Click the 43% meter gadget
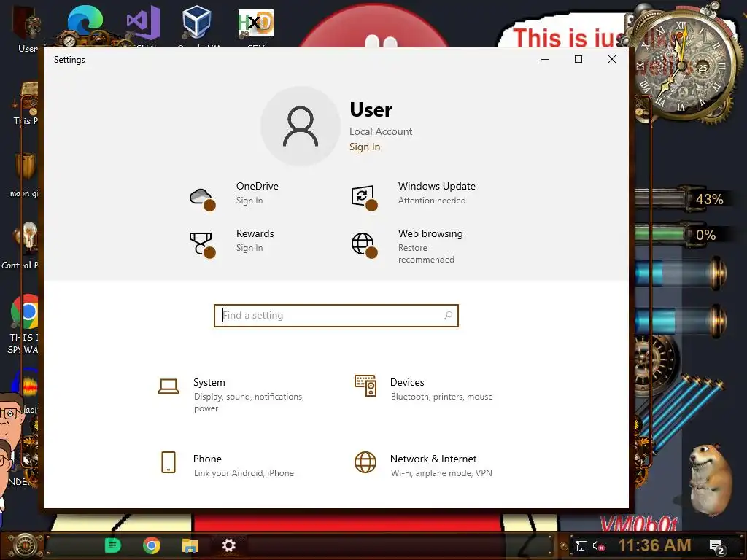Image resolution: width=747 pixels, height=560 pixels. point(683,198)
